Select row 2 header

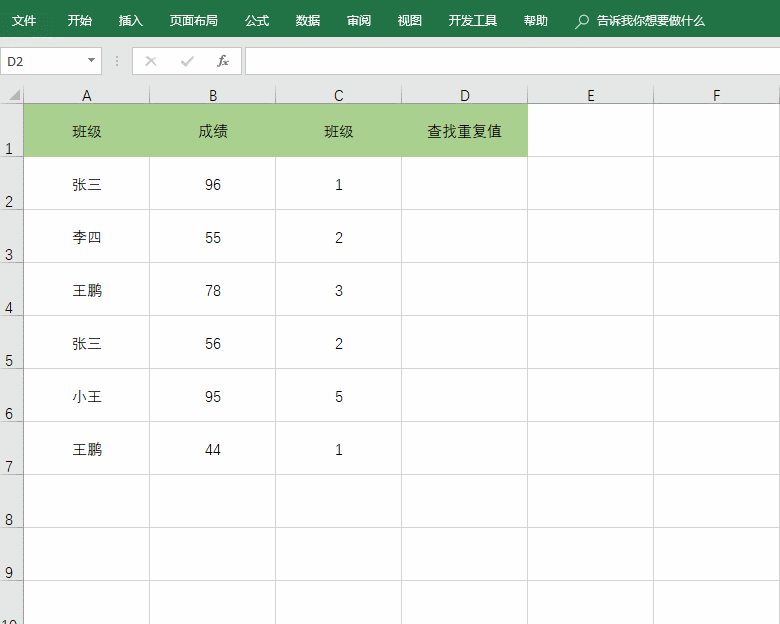pyautogui.click(x=11, y=183)
